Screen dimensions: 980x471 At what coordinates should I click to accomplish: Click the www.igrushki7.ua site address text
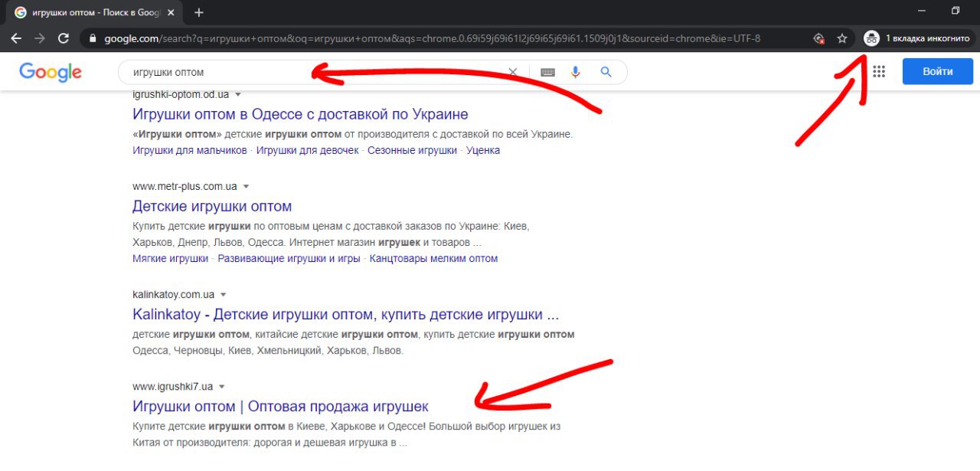172,387
